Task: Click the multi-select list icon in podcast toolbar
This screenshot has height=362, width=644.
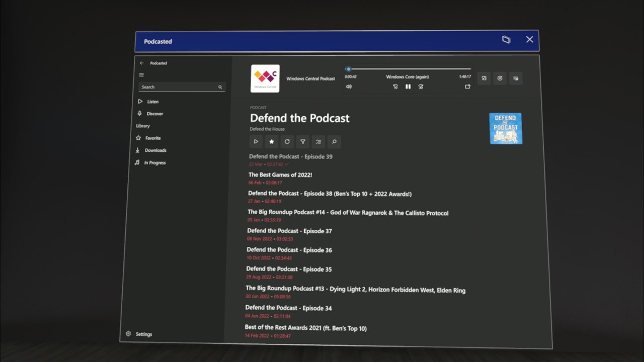Action: (318, 142)
